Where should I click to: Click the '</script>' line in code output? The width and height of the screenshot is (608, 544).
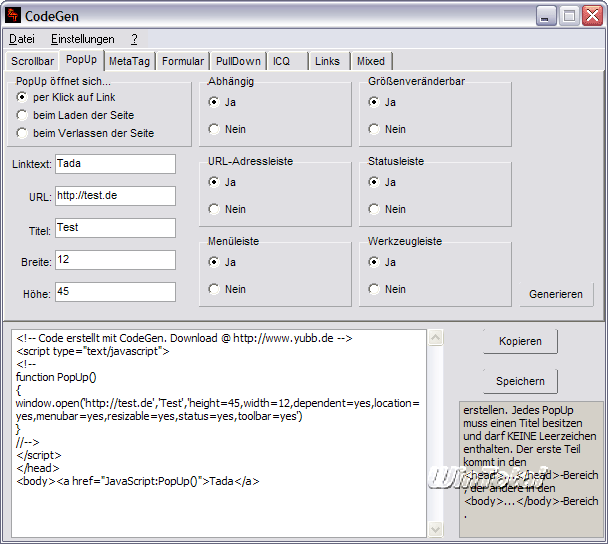pos(39,455)
